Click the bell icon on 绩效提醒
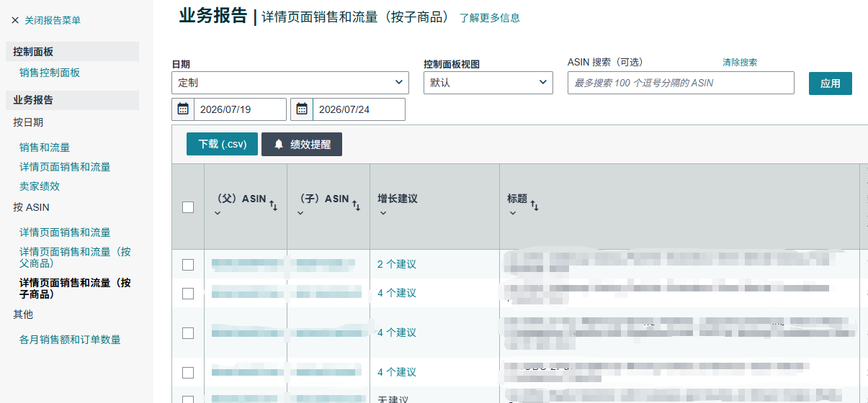 click(279, 145)
